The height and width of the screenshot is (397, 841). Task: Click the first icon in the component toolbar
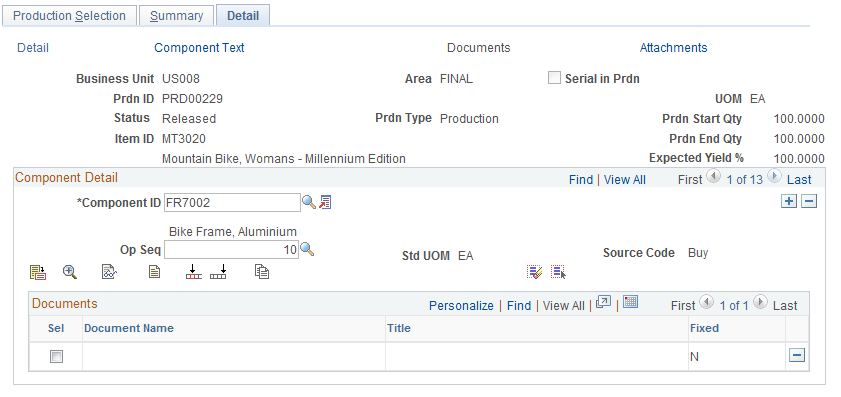tap(38, 273)
